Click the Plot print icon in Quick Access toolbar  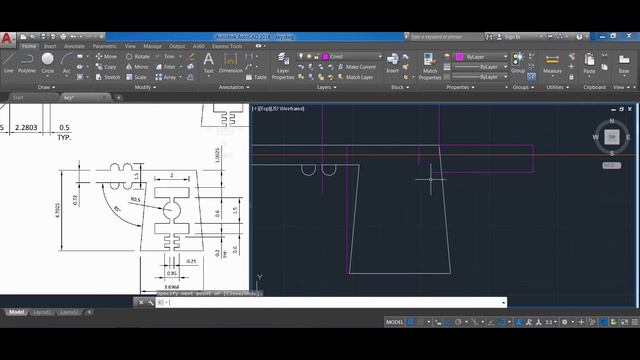[63, 36]
